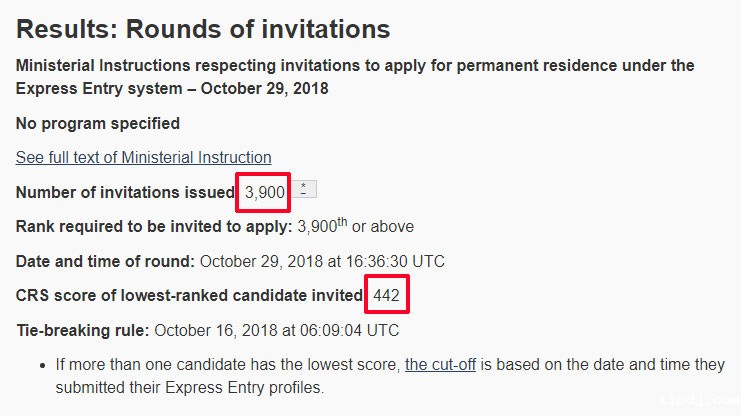Image resolution: width=741 pixels, height=416 pixels.
Task: Click the "No program specified" text
Action: point(98,124)
